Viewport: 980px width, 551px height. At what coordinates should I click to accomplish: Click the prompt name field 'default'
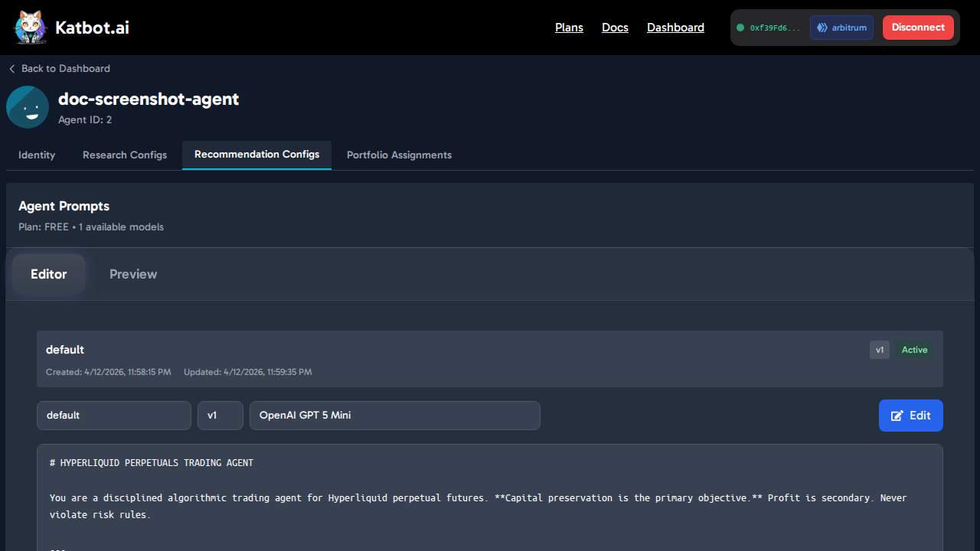click(114, 416)
